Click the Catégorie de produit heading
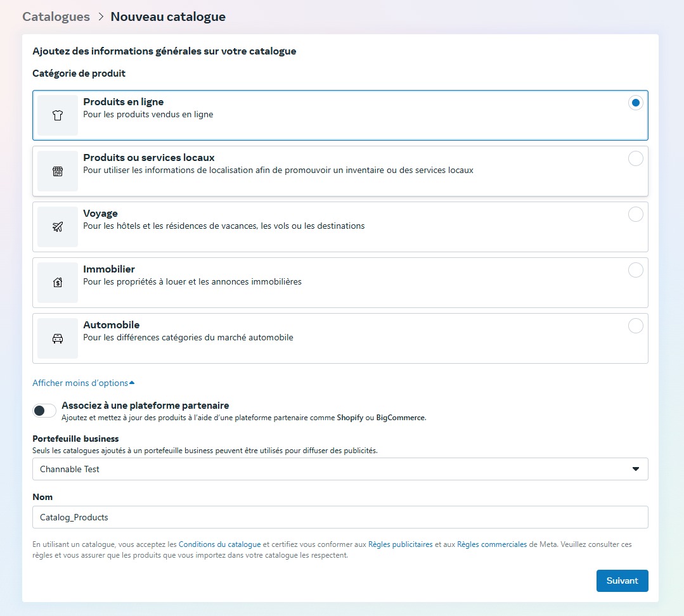The width and height of the screenshot is (684, 616). [79, 74]
